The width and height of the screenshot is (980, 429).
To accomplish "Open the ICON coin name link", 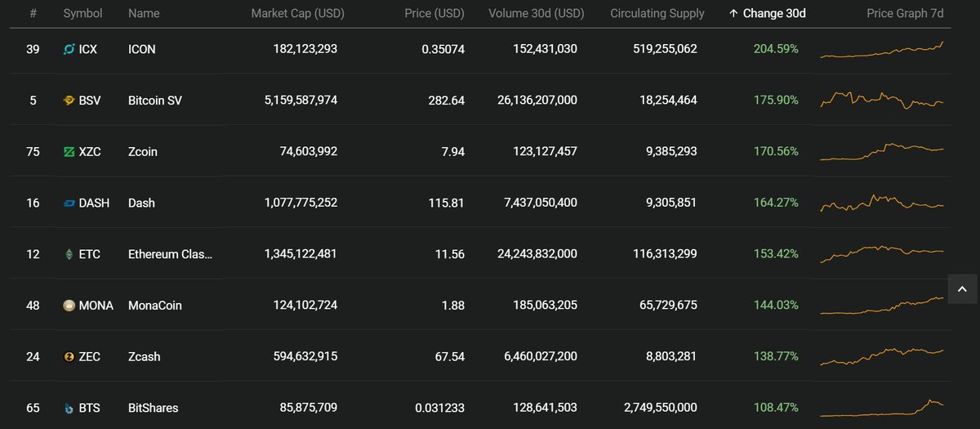I will [x=142, y=49].
